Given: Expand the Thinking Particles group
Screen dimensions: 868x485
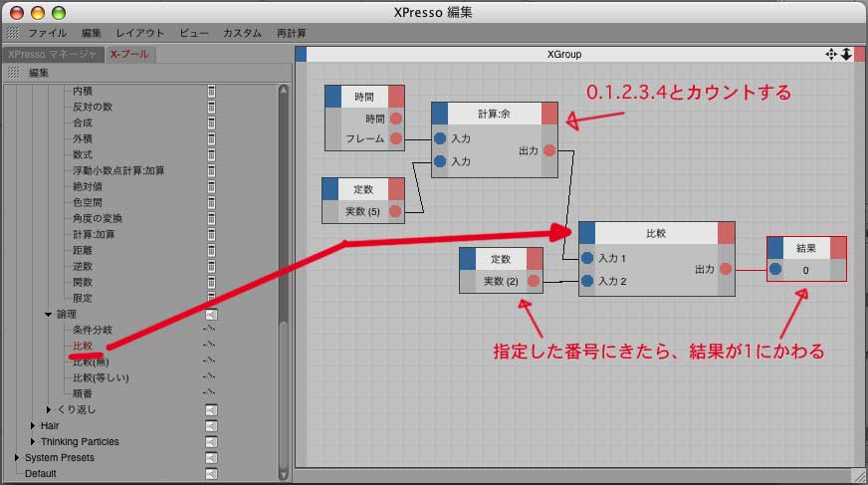Looking at the screenshot, I should [32, 442].
